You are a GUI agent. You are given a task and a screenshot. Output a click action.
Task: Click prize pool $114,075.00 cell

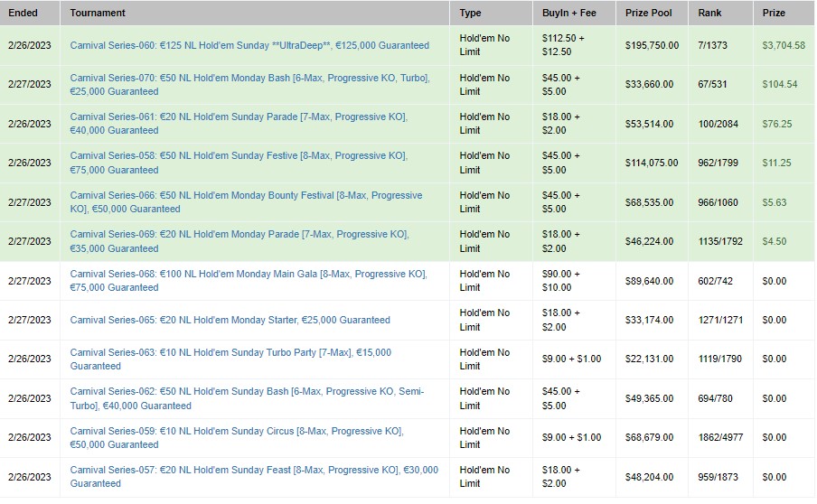coord(652,163)
